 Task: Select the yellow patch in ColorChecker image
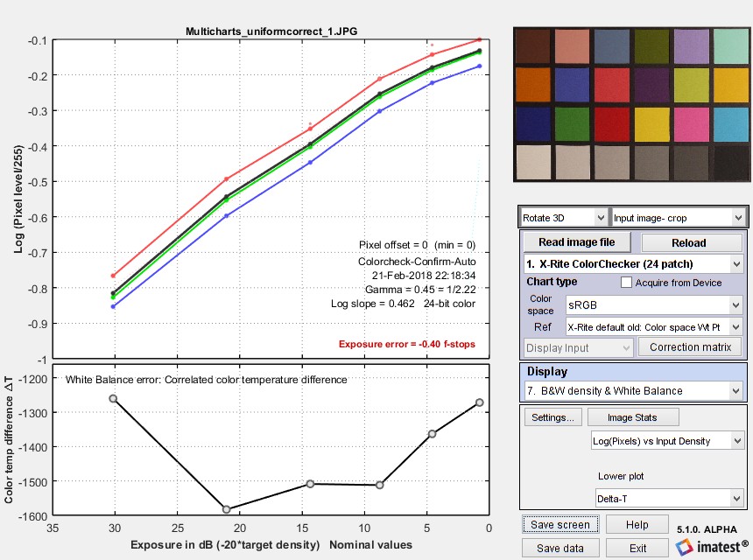651,124
